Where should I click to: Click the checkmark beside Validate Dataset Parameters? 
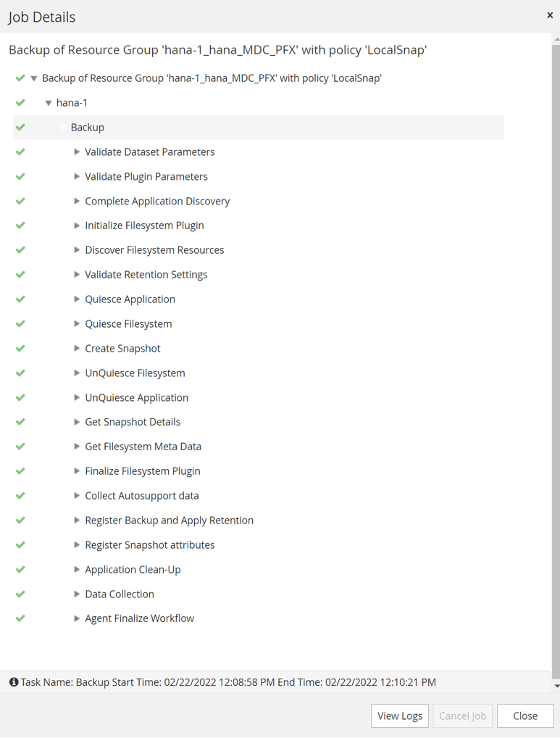(x=20, y=152)
